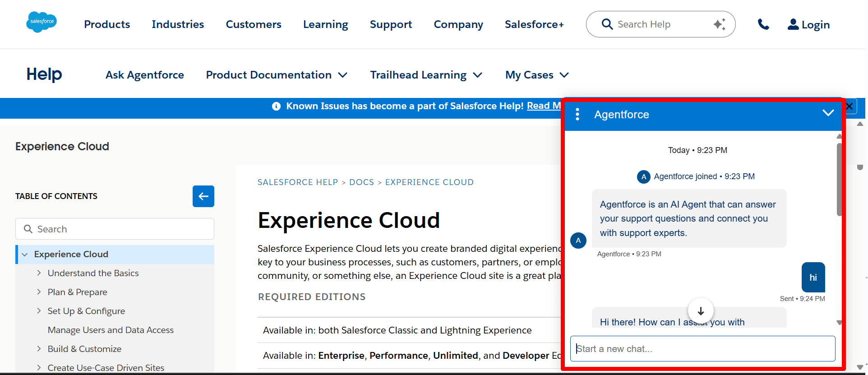The image size is (868, 375).
Task: Click the Start a new chat input
Action: click(x=702, y=348)
